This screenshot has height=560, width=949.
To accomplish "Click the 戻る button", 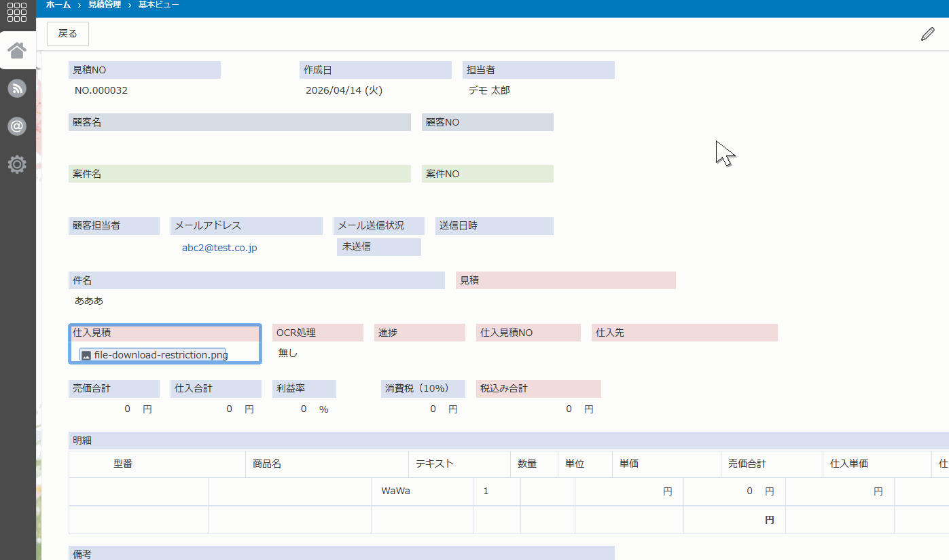I will [x=68, y=34].
